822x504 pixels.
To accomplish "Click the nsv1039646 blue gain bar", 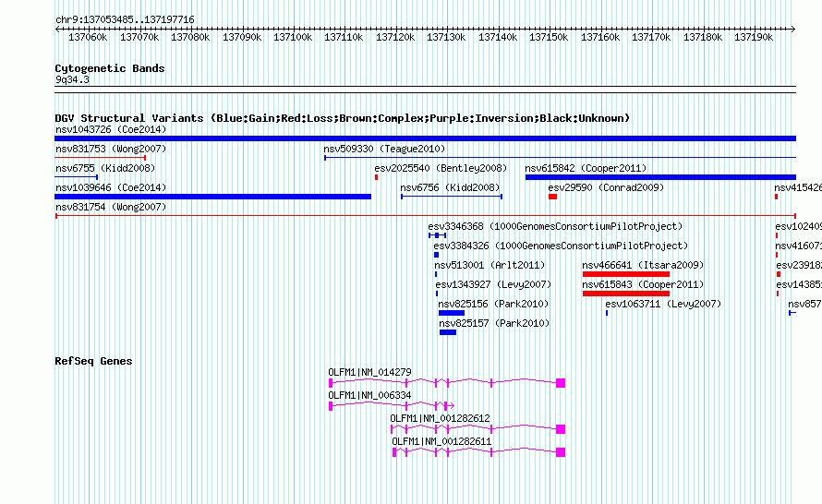I will pos(212,197).
